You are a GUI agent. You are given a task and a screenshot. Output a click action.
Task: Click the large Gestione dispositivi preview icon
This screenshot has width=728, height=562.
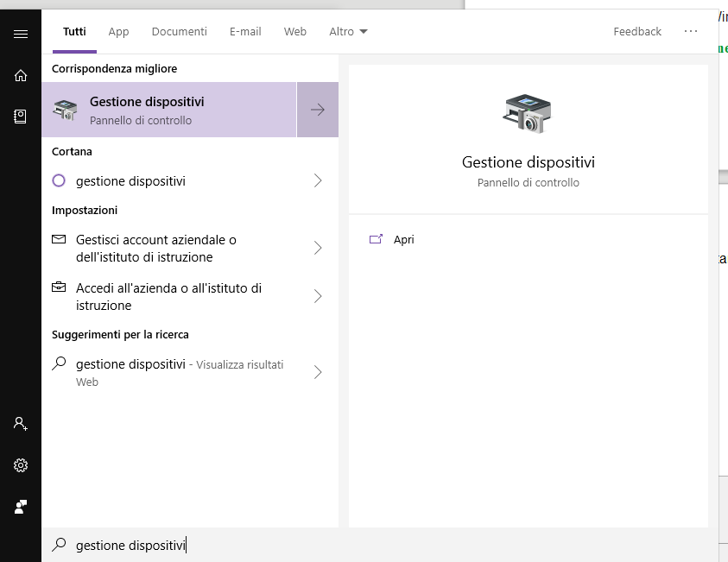(x=528, y=114)
